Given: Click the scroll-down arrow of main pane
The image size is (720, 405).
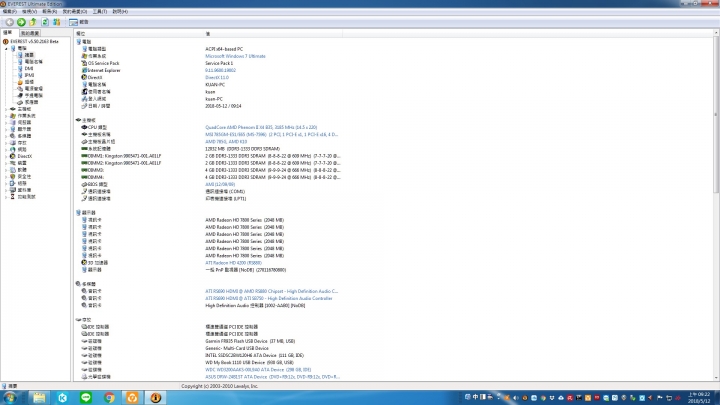Looking at the screenshot, I should pyautogui.click(x=716, y=378).
